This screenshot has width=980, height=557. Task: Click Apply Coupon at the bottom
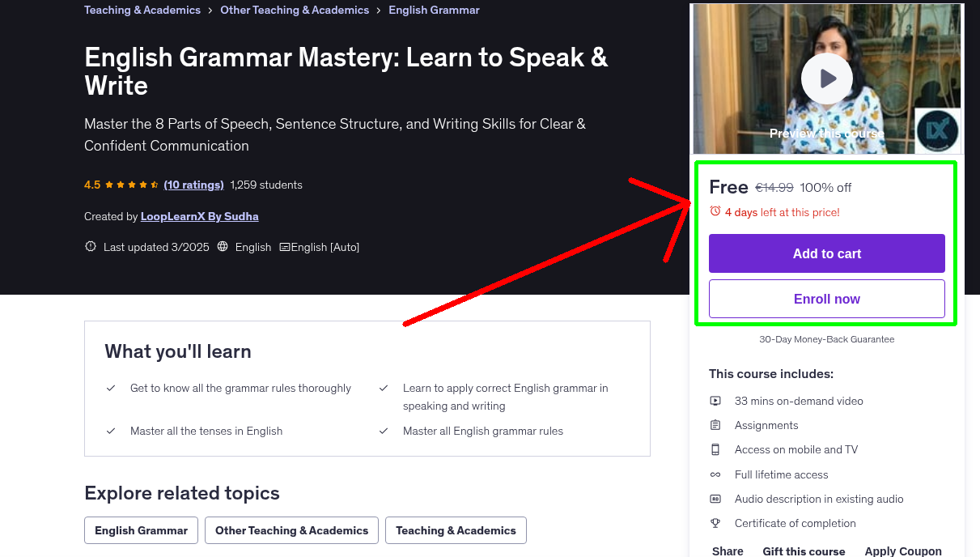903,551
